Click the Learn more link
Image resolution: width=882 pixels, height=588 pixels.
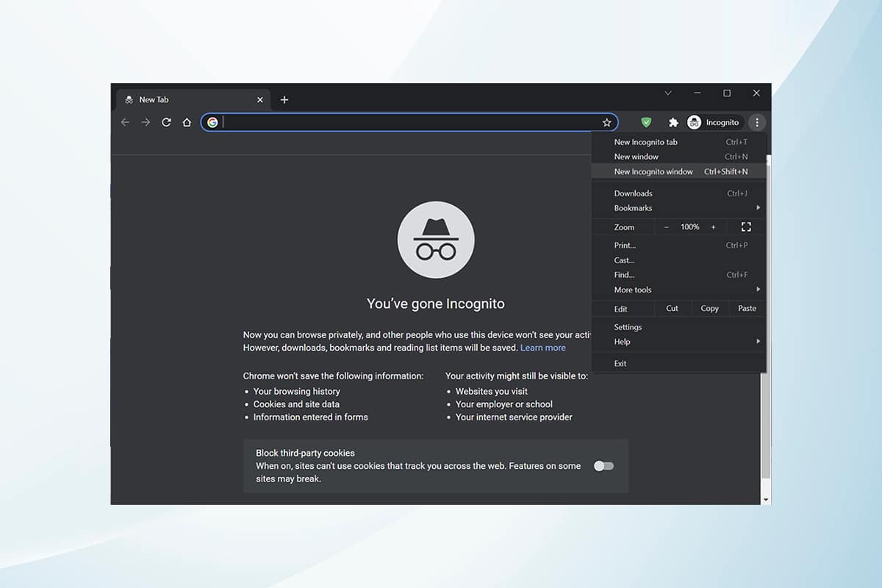[x=543, y=348]
